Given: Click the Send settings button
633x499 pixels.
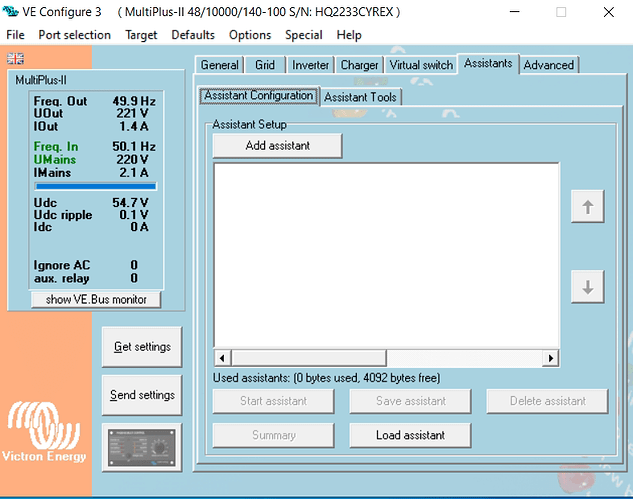Looking at the screenshot, I should [x=142, y=395].
